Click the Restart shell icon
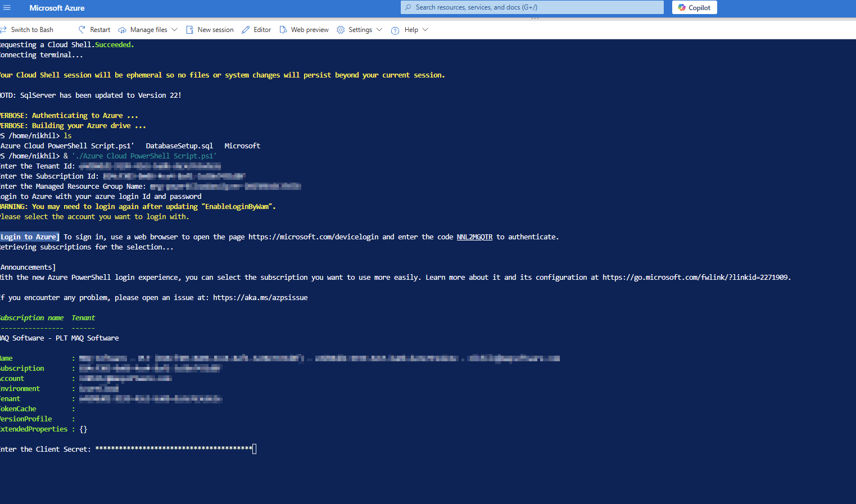This screenshot has height=504, width=856. tap(82, 30)
